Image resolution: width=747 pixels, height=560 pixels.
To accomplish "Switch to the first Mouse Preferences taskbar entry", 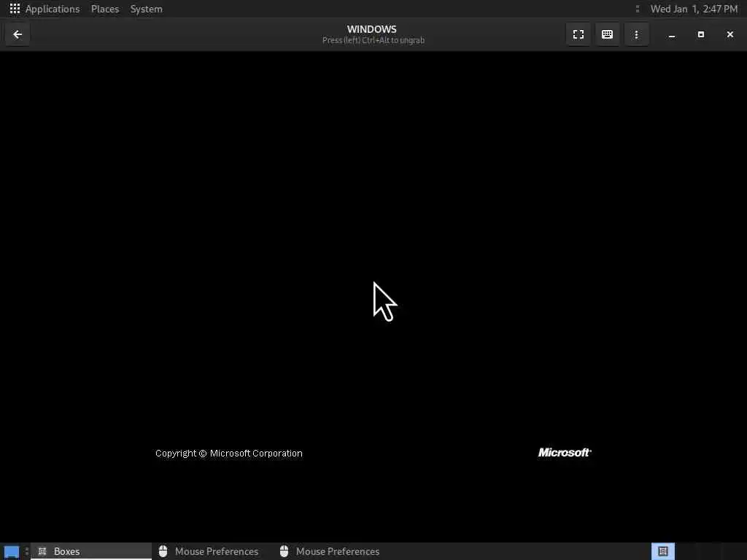I will [x=212, y=551].
